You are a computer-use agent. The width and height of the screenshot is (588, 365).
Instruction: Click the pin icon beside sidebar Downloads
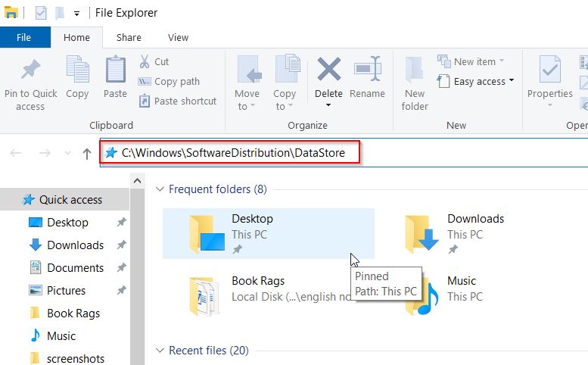point(121,245)
